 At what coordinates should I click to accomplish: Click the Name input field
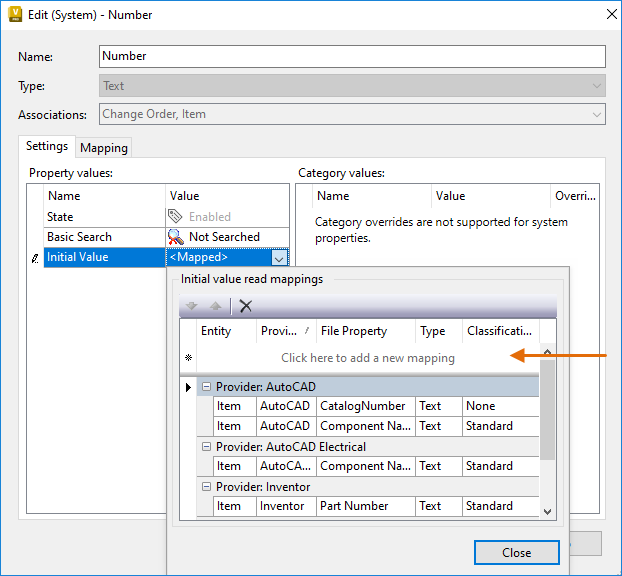(x=352, y=56)
